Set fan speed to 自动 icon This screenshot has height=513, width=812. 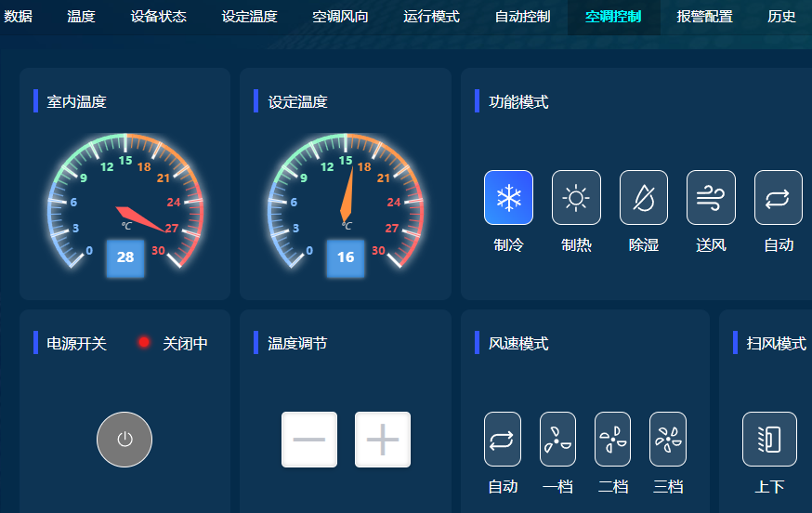tap(502, 439)
